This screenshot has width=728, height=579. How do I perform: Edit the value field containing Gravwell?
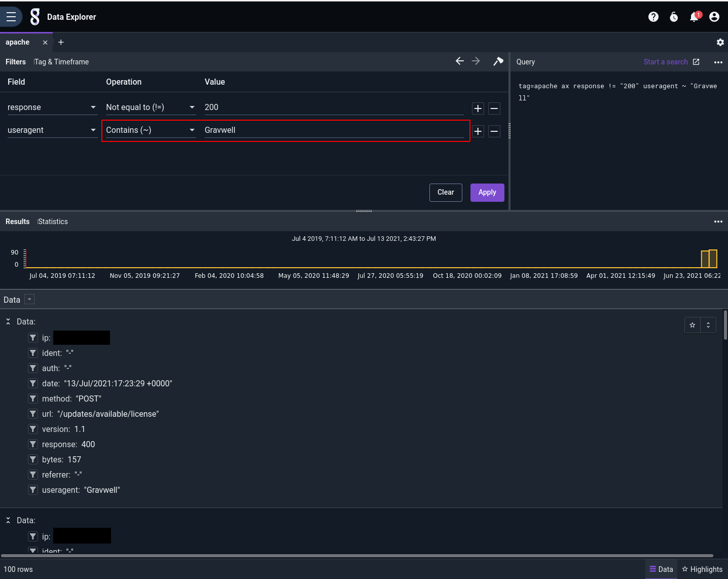(334, 130)
